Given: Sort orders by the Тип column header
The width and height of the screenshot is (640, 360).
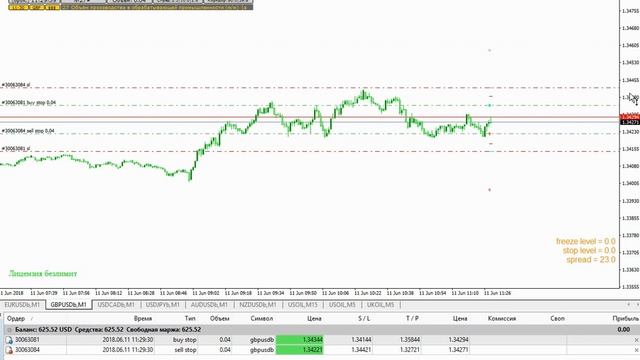Looking at the screenshot, I should tap(190, 318).
